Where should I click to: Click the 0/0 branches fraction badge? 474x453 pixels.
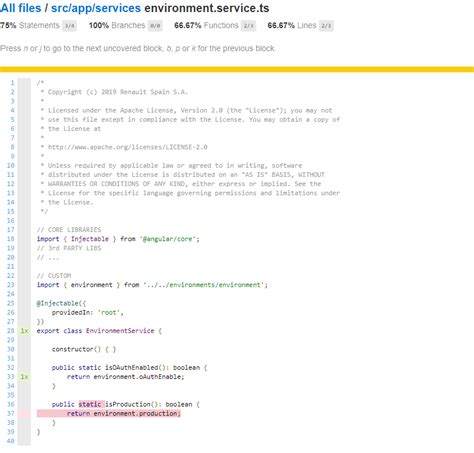155,26
